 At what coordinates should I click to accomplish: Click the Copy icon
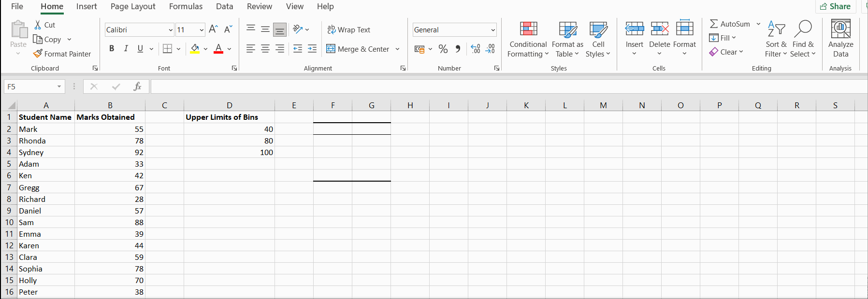click(x=38, y=39)
